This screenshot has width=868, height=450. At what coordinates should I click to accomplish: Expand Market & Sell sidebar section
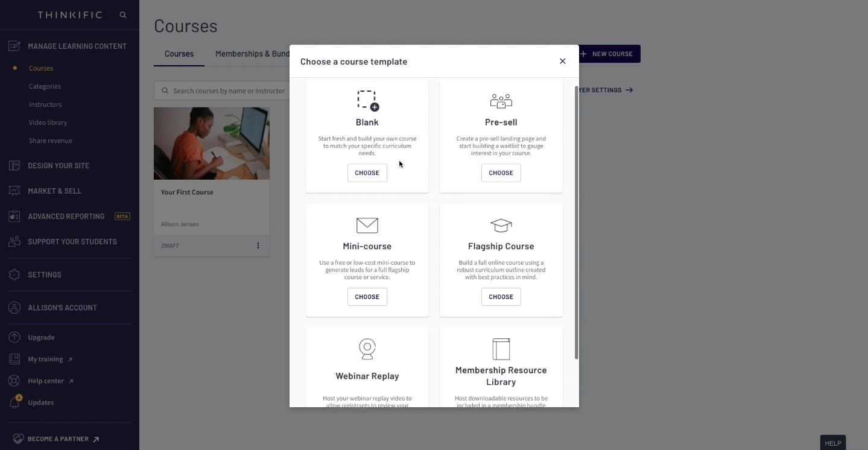click(x=54, y=191)
